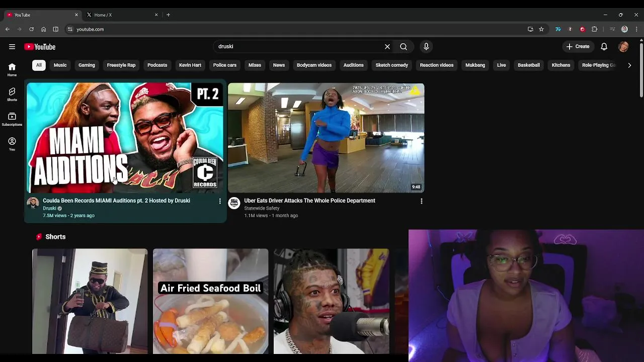The height and width of the screenshot is (362, 644).
Task: Play the Uber Eats bodycam thumbnail
Action: pos(326,138)
